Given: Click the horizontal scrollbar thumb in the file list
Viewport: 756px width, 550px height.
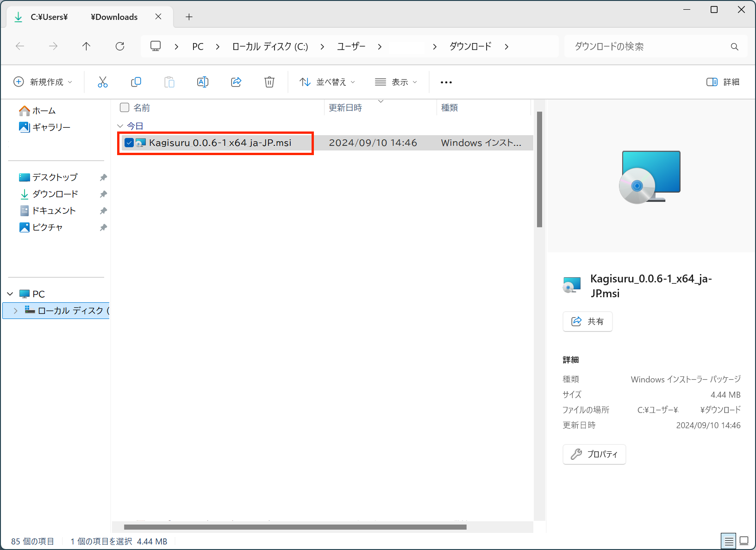Looking at the screenshot, I should coord(295,527).
